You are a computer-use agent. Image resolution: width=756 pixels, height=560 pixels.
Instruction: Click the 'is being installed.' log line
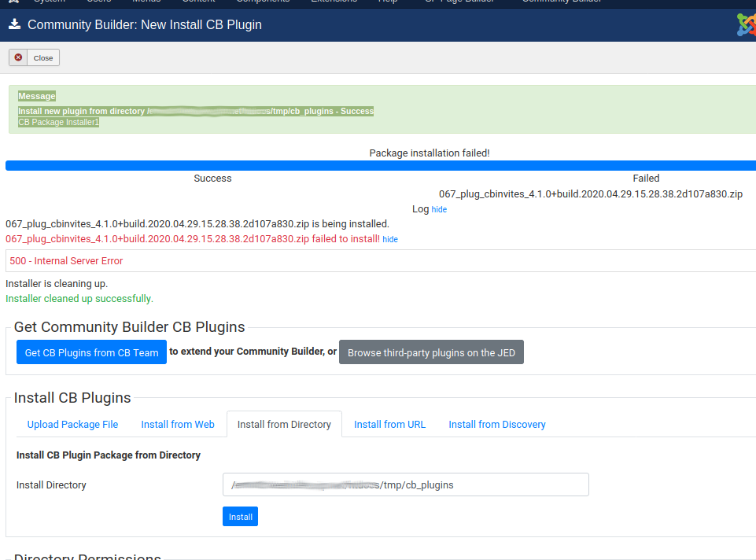pyautogui.click(x=197, y=224)
